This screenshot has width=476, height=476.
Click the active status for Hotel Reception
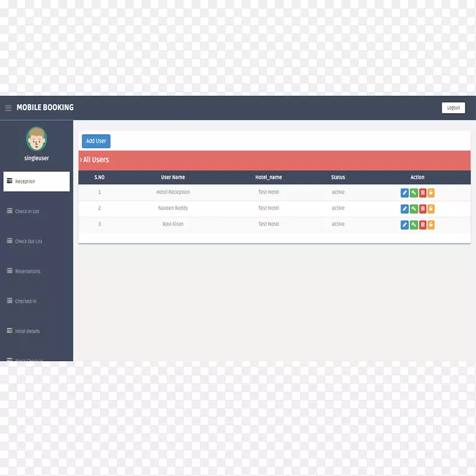point(338,192)
